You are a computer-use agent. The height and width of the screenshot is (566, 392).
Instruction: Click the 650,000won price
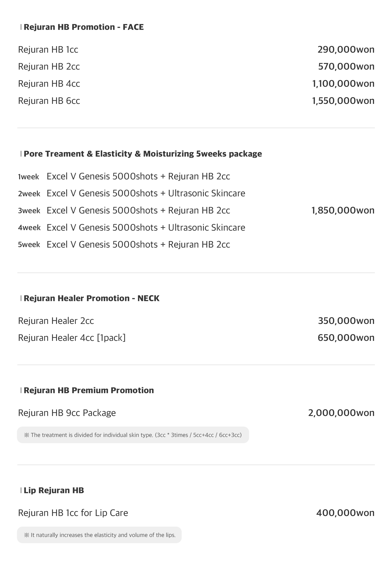coord(346,338)
